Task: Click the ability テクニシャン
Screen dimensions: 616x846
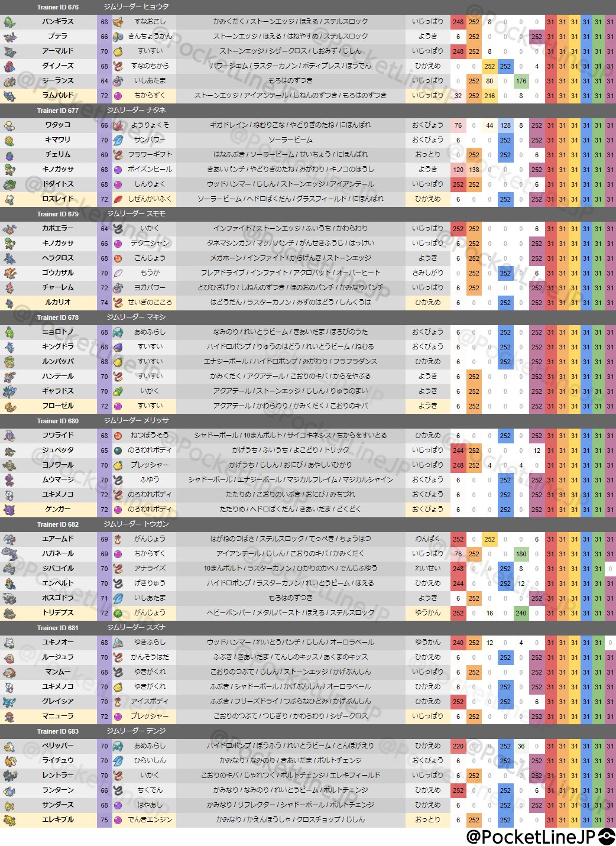Action: (x=150, y=244)
